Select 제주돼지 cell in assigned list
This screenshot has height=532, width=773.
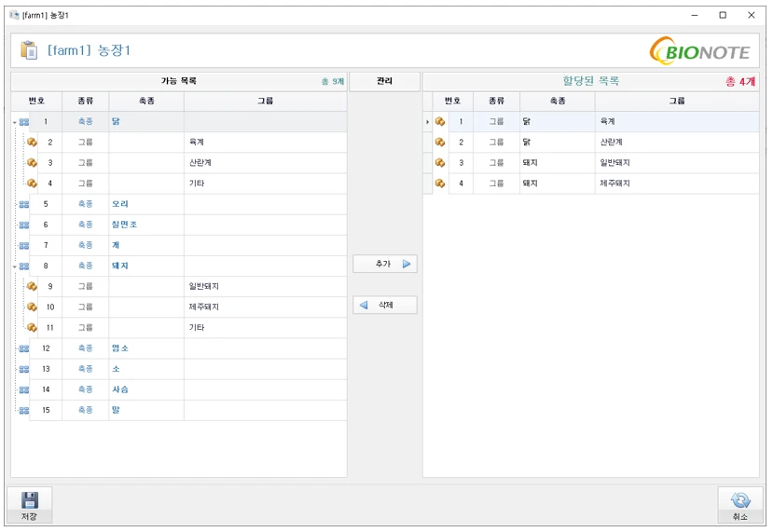(677, 184)
